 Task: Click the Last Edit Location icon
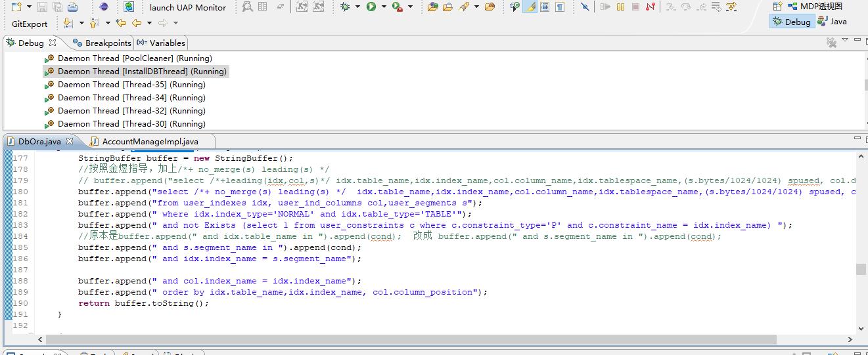point(121,23)
